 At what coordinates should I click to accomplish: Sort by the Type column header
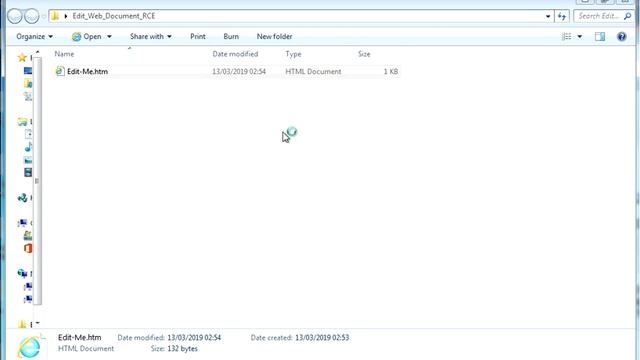(293, 54)
